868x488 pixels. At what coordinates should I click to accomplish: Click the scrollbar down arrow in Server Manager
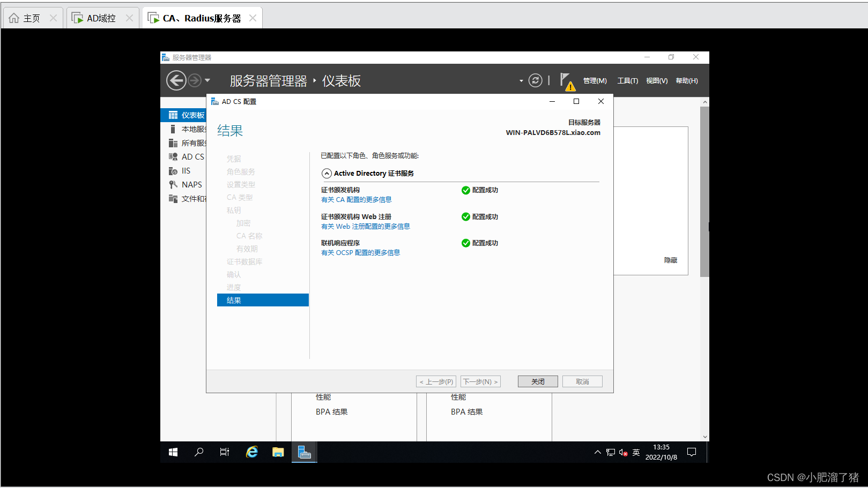click(705, 437)
